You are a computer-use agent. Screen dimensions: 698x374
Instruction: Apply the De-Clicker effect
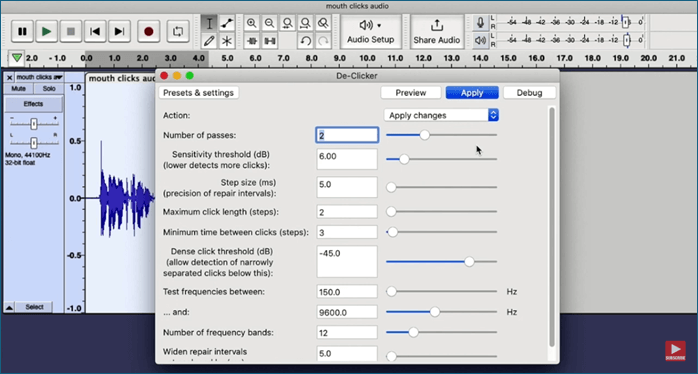(472, 93)
